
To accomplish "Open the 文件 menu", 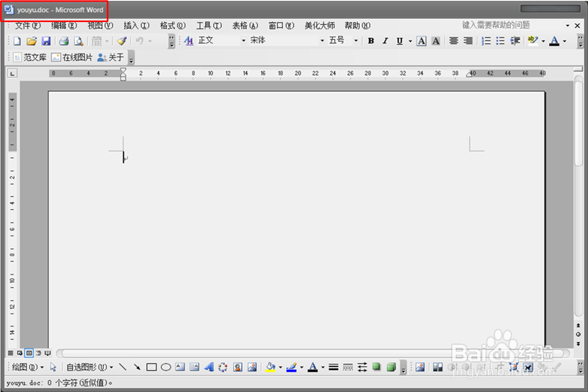I will pyautogui.click(x=28, y=26).
